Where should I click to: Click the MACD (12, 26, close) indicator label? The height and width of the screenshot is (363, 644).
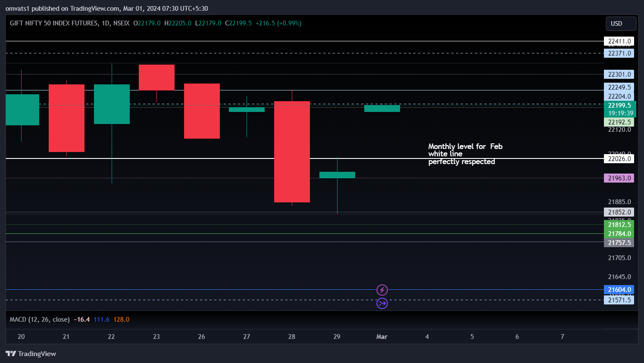point(40,320)
